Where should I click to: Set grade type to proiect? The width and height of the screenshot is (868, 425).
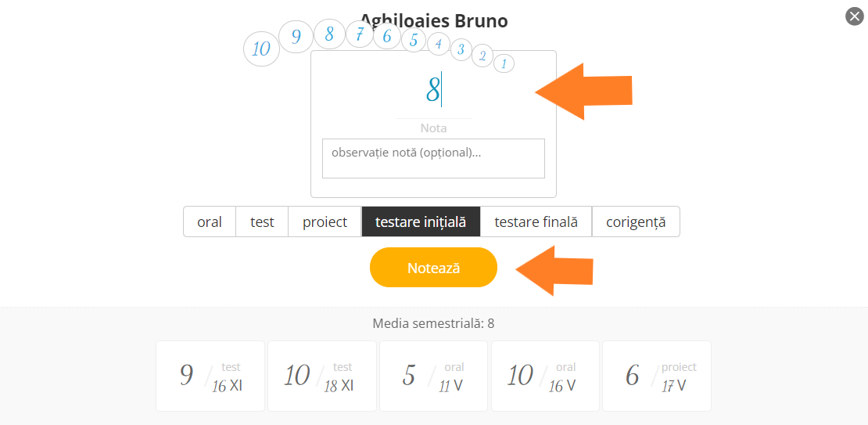pos(325,222)
